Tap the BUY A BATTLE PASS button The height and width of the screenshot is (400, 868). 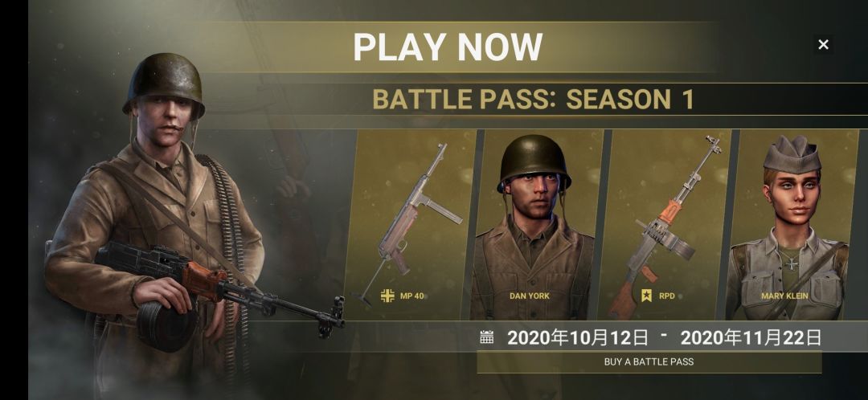[649, 362]
